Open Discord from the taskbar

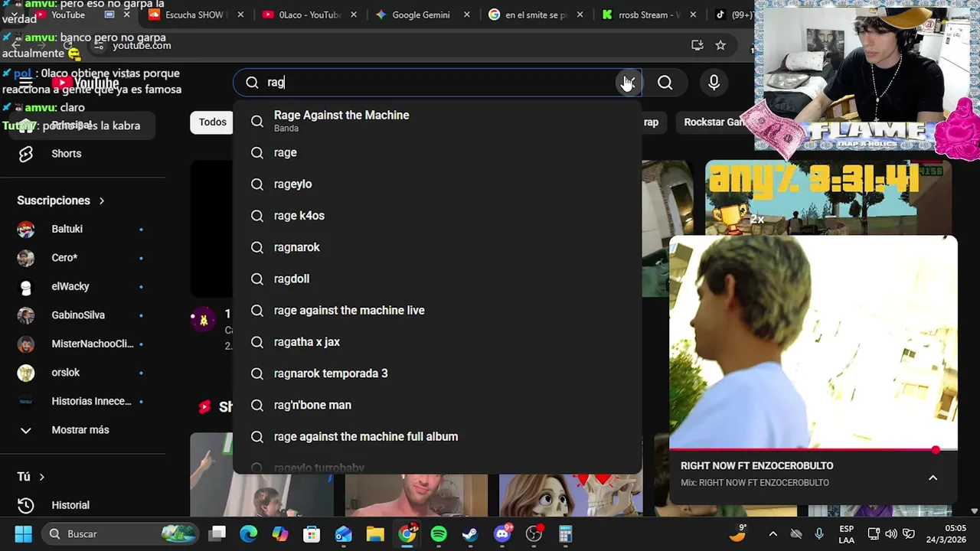[x=502, y=533]
